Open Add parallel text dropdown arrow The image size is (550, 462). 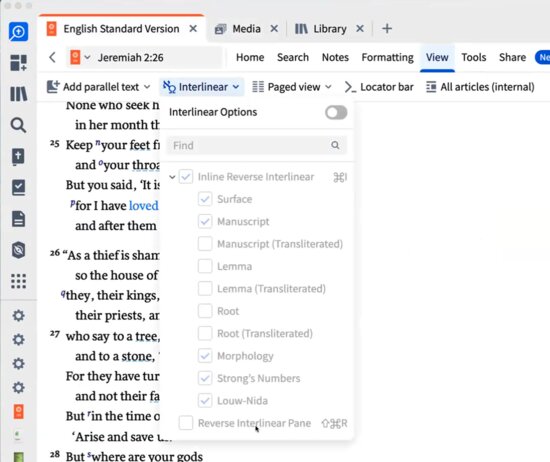(x=147, y=87)
